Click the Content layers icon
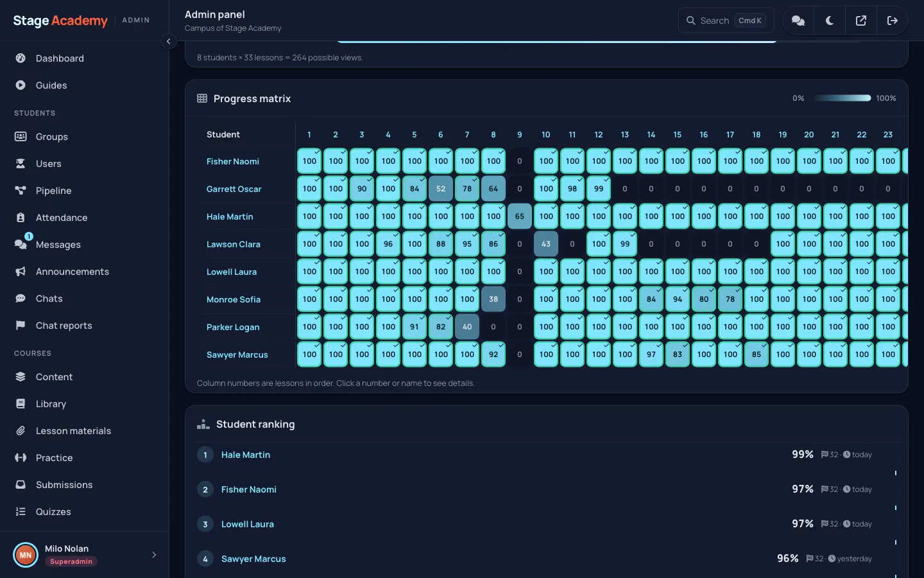 tap(21, 377)
